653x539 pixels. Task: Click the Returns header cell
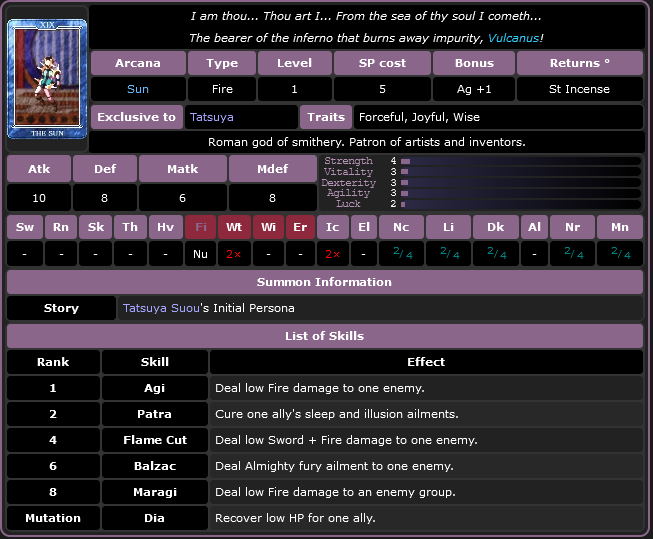tap(580, 63)
